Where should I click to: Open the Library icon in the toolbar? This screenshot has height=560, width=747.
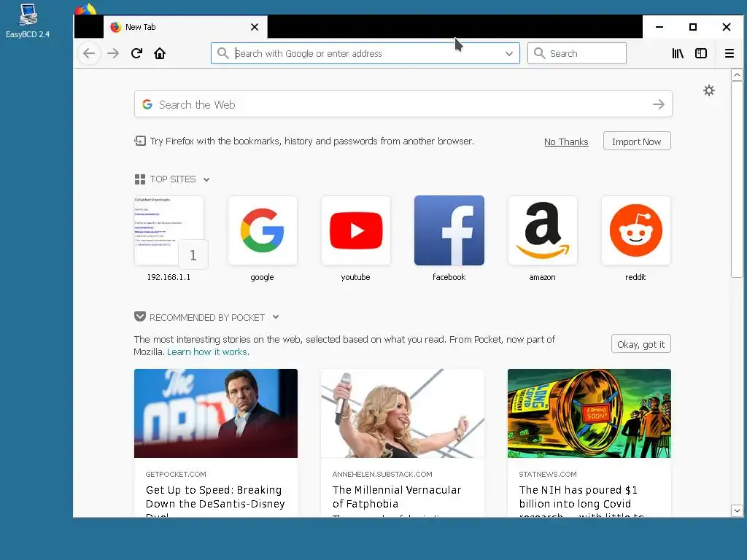point(678,53)
